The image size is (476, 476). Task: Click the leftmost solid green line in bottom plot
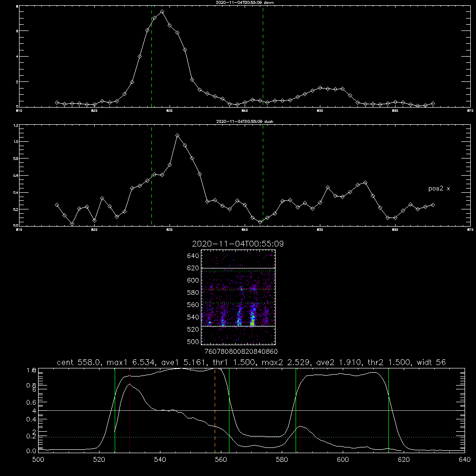115,410
